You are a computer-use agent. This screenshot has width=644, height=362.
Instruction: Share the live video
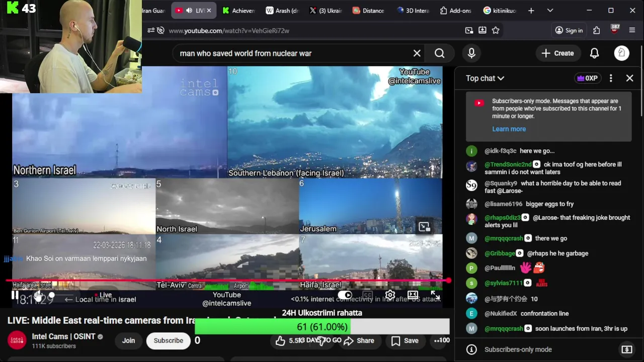point(359,341)
